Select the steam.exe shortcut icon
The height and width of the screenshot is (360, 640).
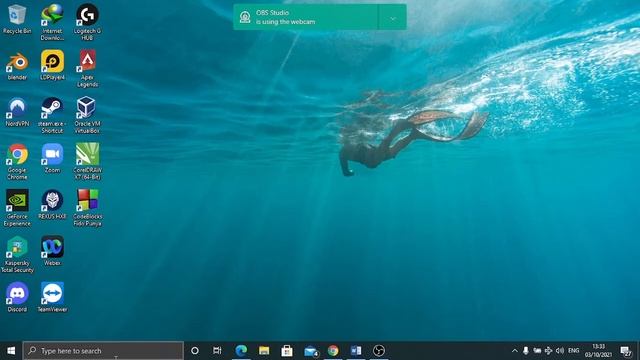point(52,115)
